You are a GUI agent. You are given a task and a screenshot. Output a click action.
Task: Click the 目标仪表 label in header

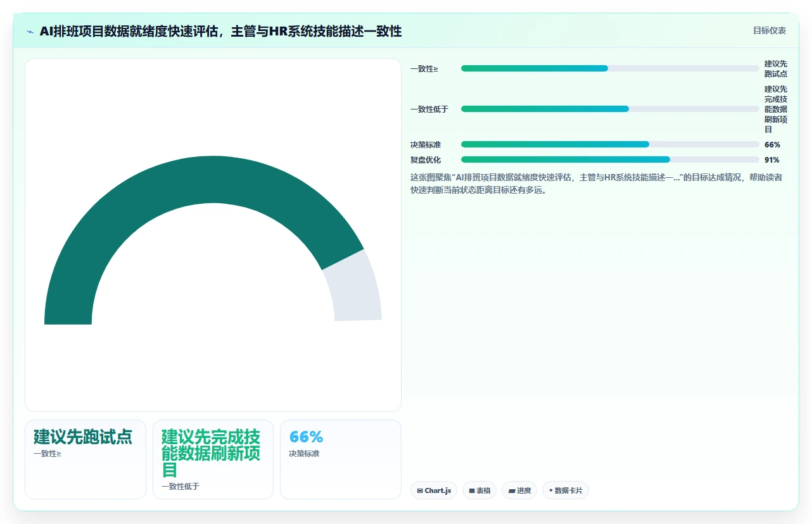coord(769,30)
